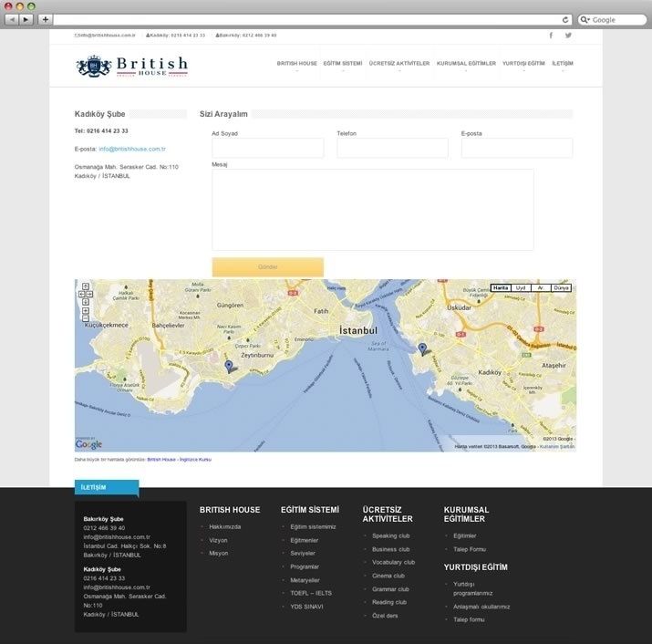Open TOEFL – IELTS footer link
This screenshot has width=652, height=644.
tap(311, 593)
